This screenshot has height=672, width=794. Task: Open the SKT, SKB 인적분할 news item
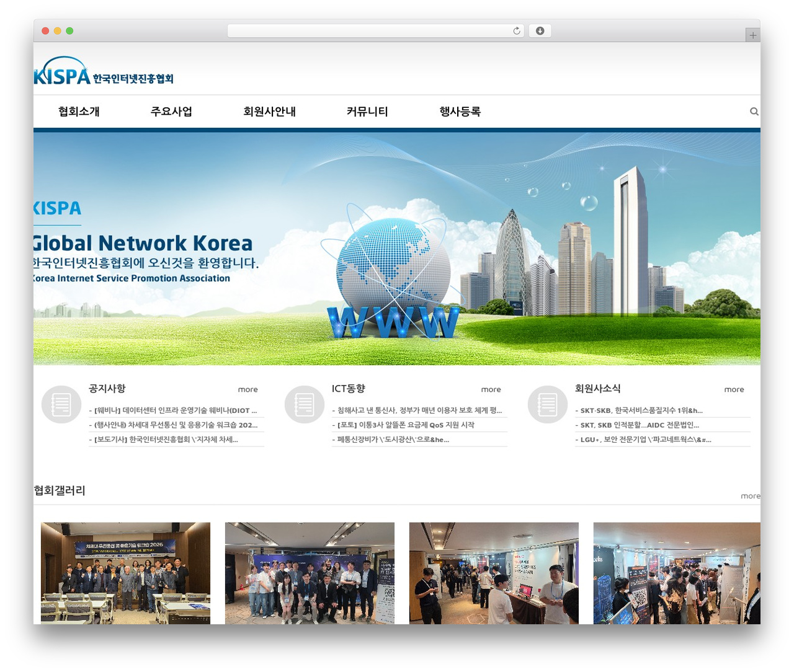pos(637,425)
